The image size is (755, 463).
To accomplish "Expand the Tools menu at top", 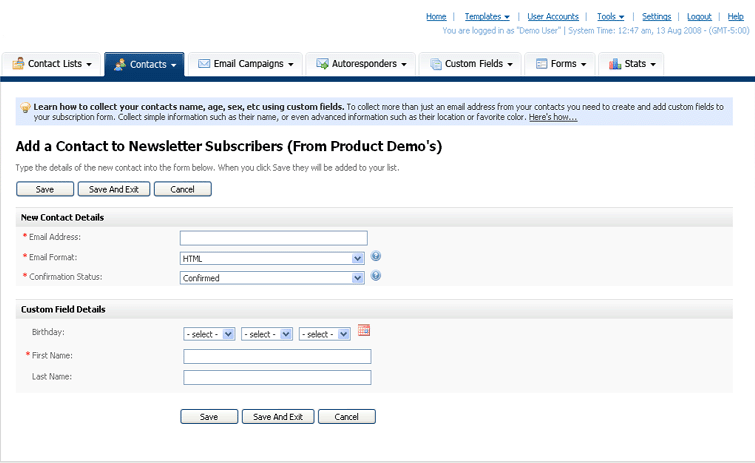I will point(610,16).
